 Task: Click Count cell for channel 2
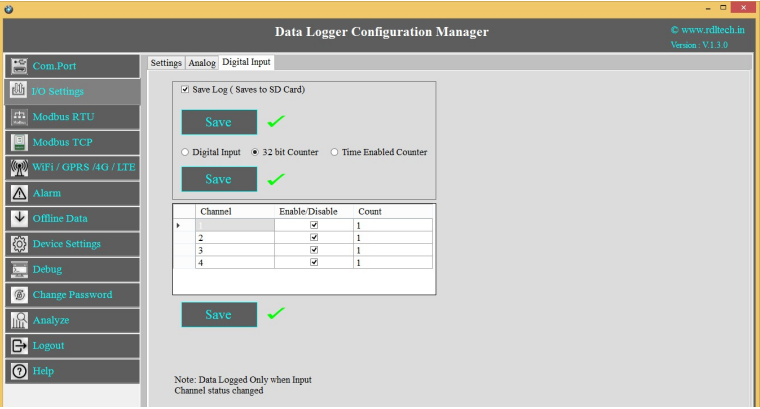tap(393, 237)
